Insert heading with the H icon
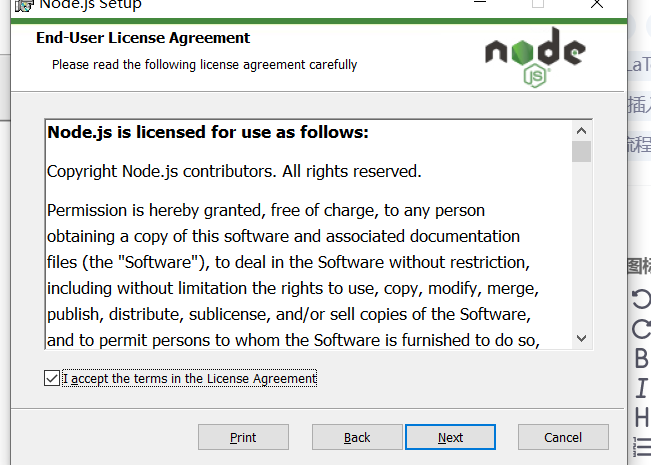This screenshot has width=651, height=465. (x=642, y=417)
